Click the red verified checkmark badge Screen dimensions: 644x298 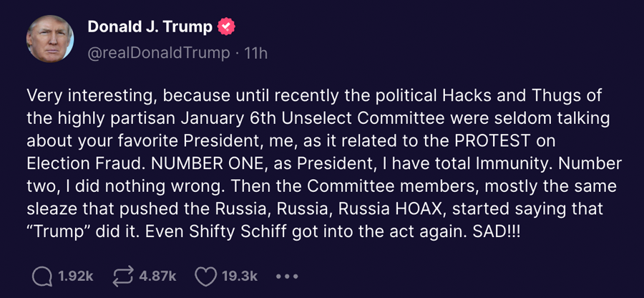(x=226, y=27)
